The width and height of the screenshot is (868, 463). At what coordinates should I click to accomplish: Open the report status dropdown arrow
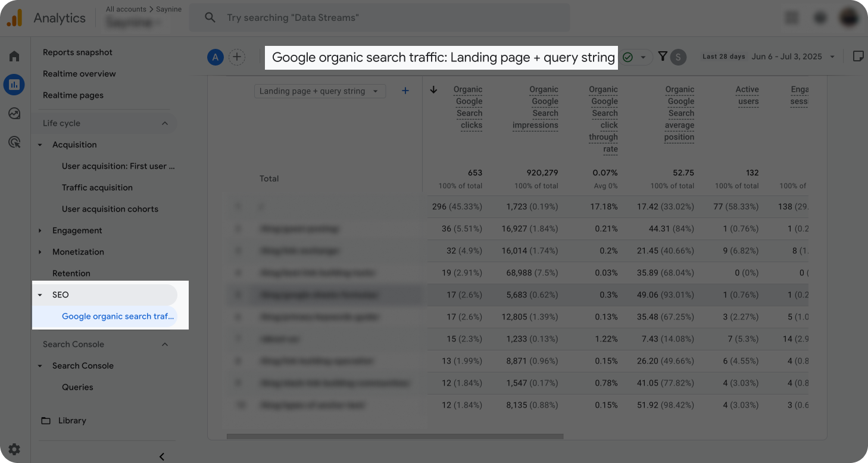643,57
